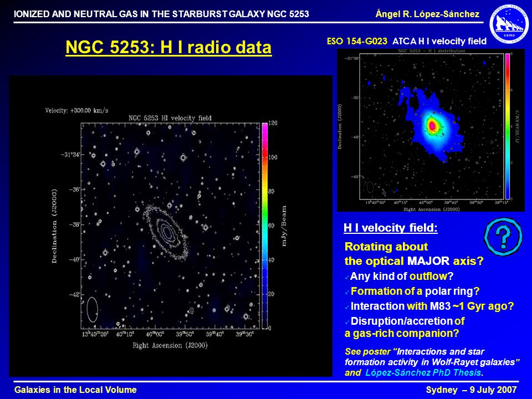Click the 'Disruption/accretion of' bullet line
Viewport: 532px width, 399px height.
[x=407, y=321]
